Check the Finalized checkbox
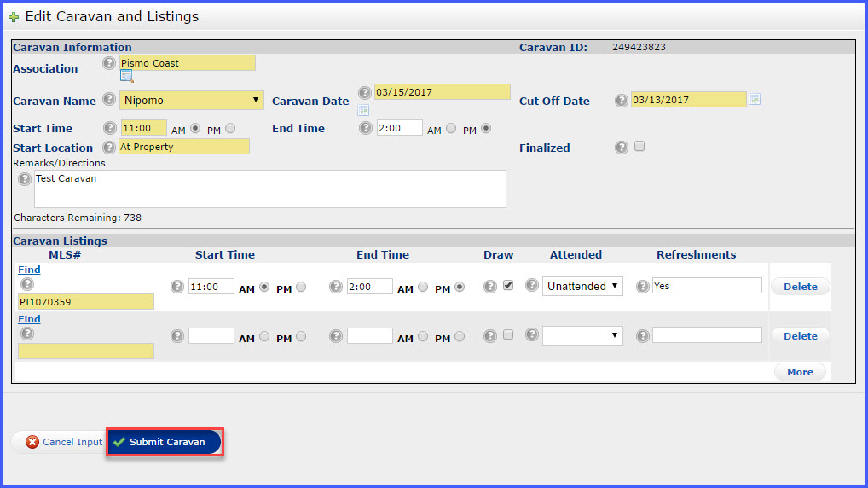 (x=639, y=146)
